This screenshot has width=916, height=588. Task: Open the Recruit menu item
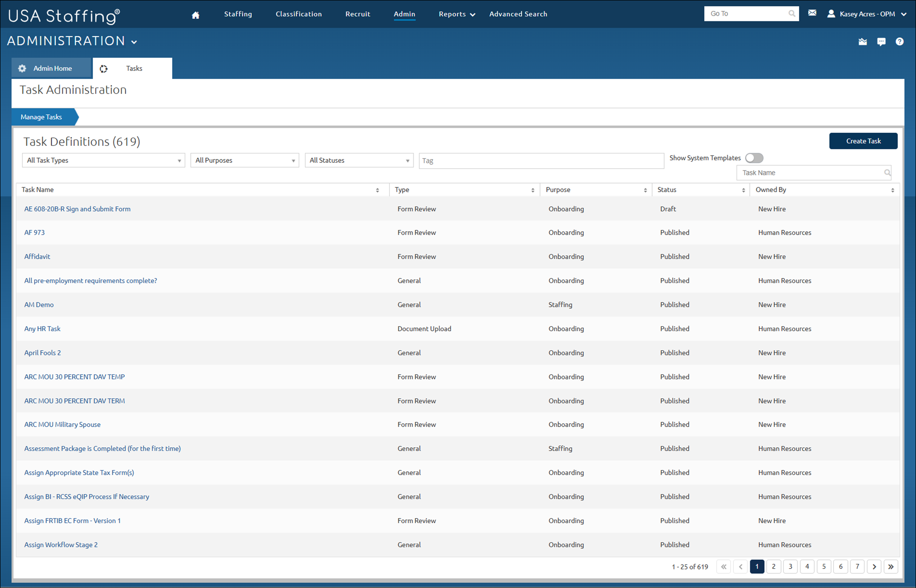click(x=358, y=14)
